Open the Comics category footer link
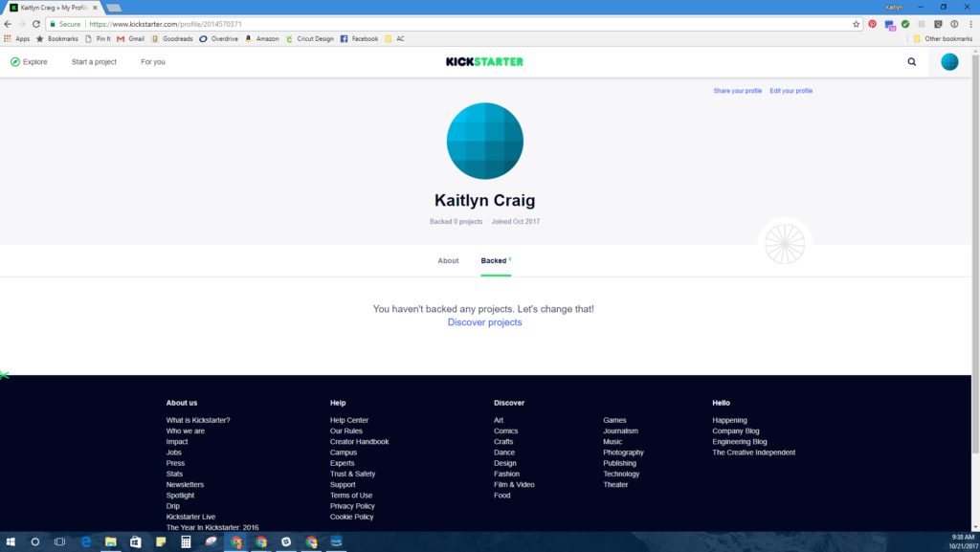980x552 pixels. coord(505,431)
